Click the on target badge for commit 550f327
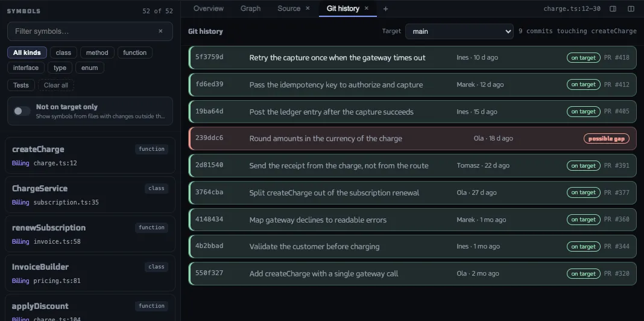The height and width of the screenshot is (321, 644). [584, 274]
